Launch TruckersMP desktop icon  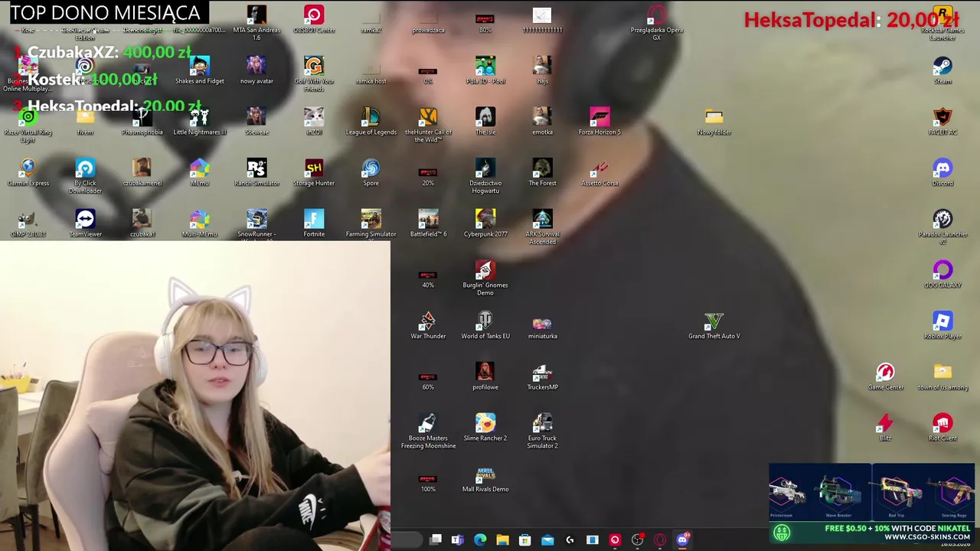[542, 376]
